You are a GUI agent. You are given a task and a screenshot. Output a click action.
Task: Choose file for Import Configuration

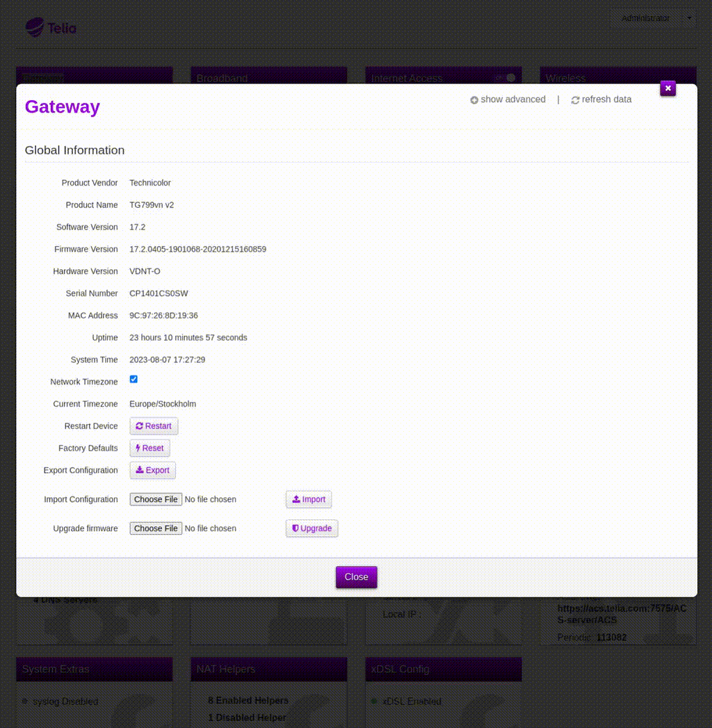(x=156, y=499)
